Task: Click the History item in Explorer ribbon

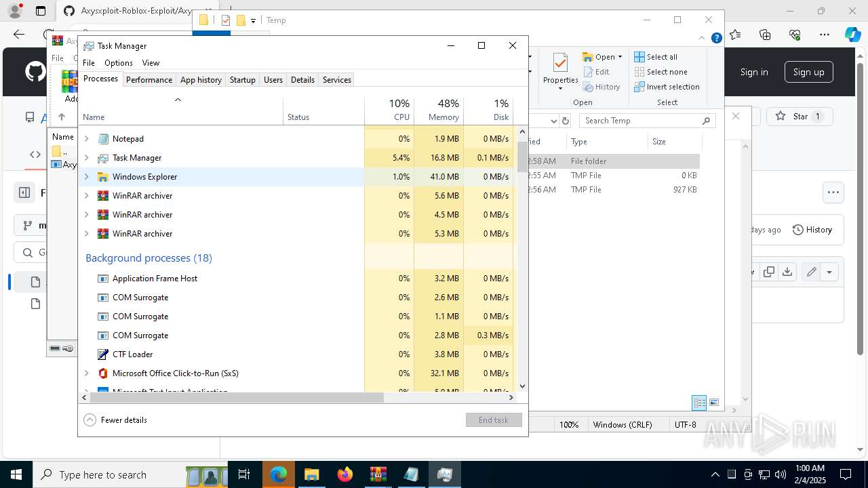Action: tap(601, 87)
